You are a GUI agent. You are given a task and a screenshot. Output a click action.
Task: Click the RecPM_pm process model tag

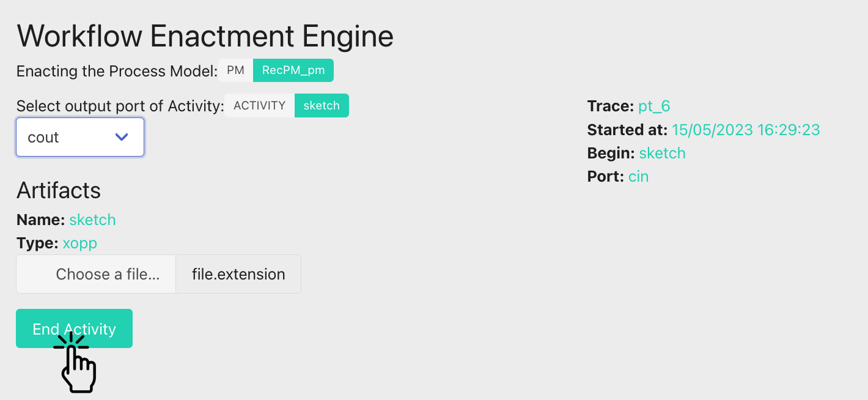point(293,70)
